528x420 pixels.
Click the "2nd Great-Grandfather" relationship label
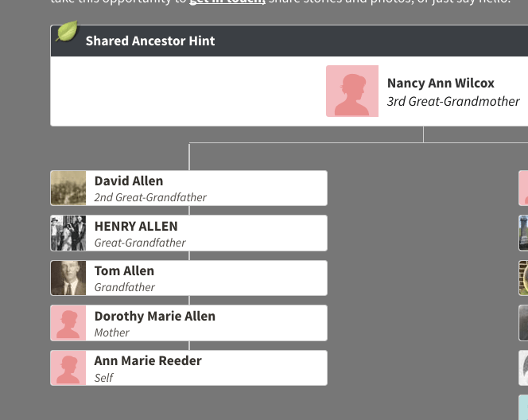click(x=150, y=197)
